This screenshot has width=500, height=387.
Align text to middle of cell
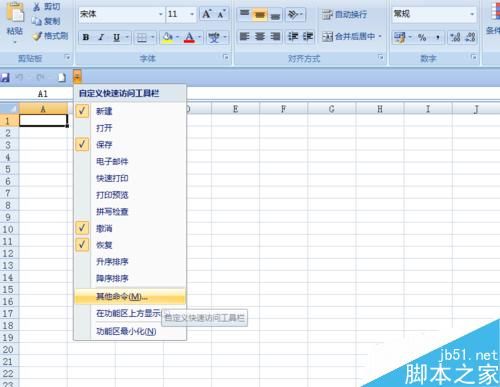point(260,14)
